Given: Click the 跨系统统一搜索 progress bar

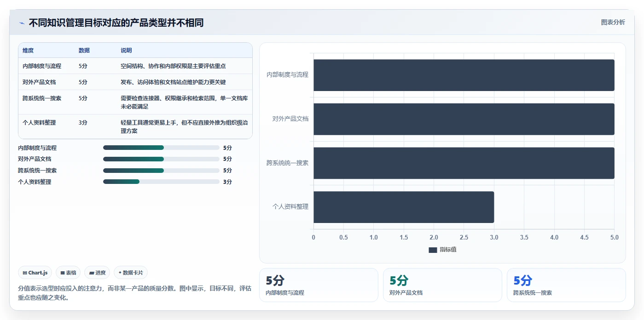Looking at the screenshot, I should click(161, 171).
